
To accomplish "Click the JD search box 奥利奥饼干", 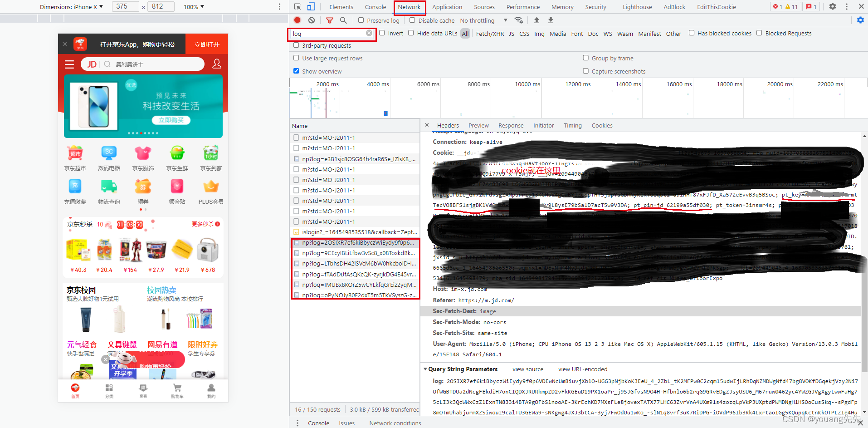I will tap(142, 64).
